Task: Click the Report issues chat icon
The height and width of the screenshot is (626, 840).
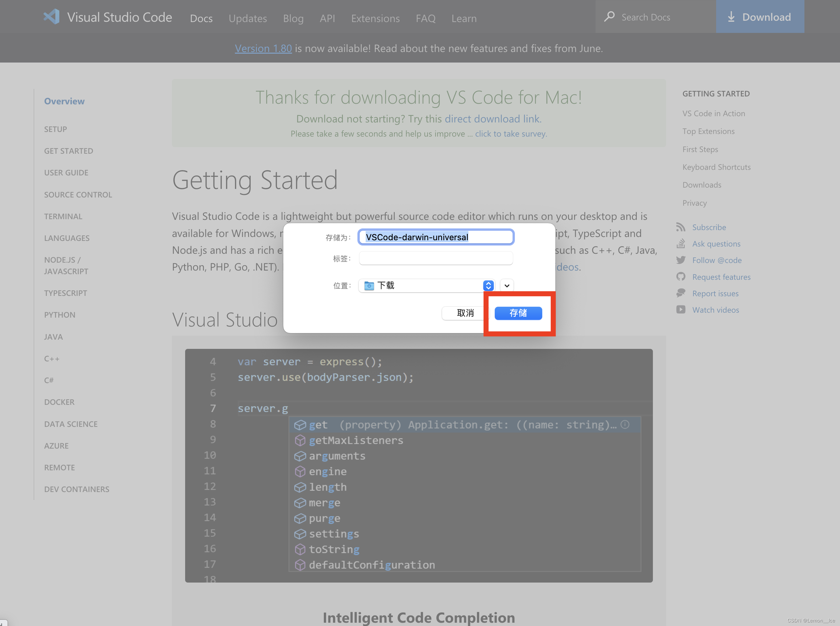Action: (681, 293)
